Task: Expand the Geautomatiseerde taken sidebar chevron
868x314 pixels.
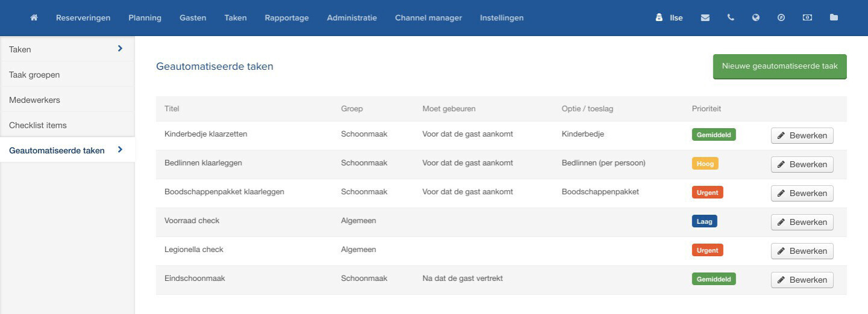Action: coord(120,150)
